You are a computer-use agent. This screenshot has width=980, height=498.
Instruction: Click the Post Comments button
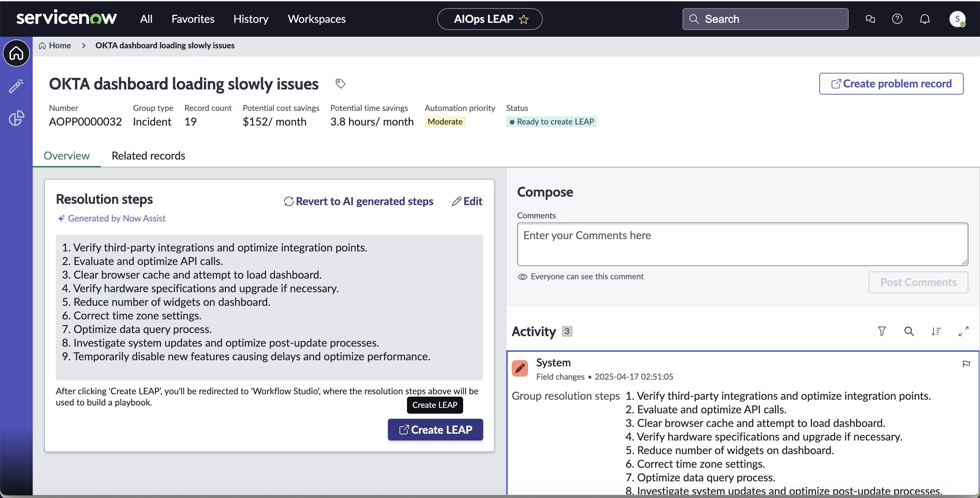click(x=918, y=282)
